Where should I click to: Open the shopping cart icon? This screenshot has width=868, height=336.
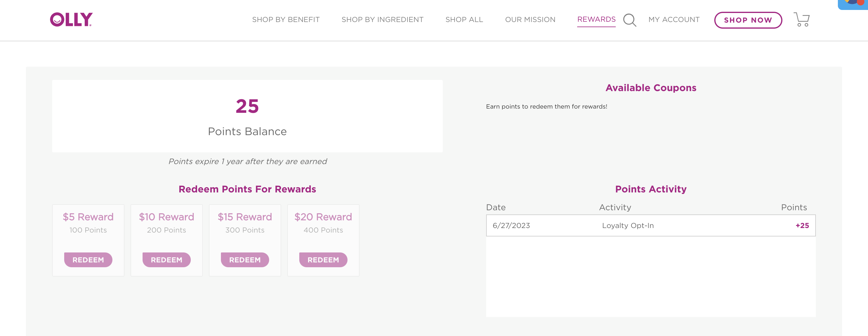coord(802,20)
